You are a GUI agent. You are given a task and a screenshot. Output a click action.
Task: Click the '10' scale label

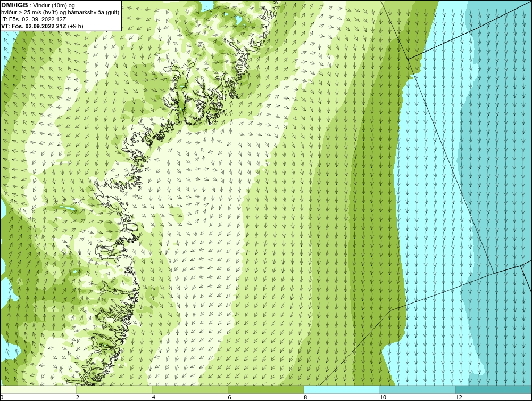[x=383, y=398]
